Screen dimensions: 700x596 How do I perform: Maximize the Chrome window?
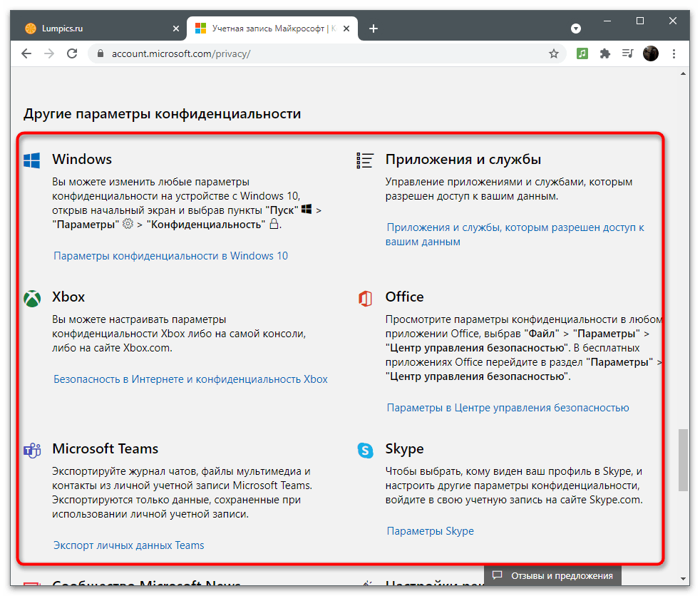(x=639, y=21)
